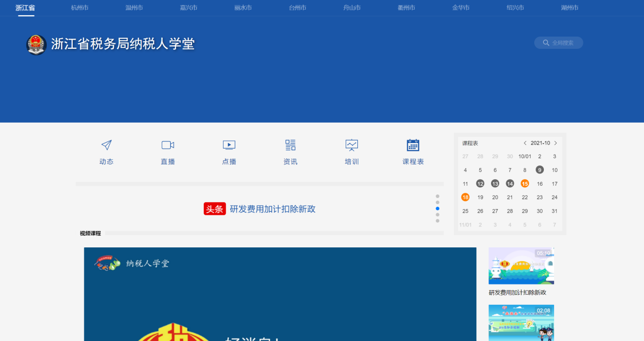Open the 直播 live camera icon
Image resolution: width=644 pixels, height=341 pixels.
pyautogui.click(x=168, y=146)
